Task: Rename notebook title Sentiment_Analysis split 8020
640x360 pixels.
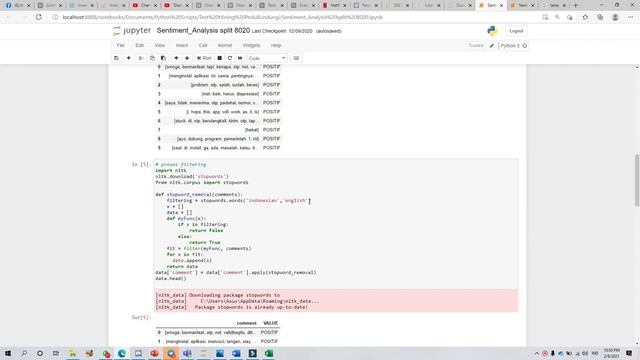Action: [203, 31]
